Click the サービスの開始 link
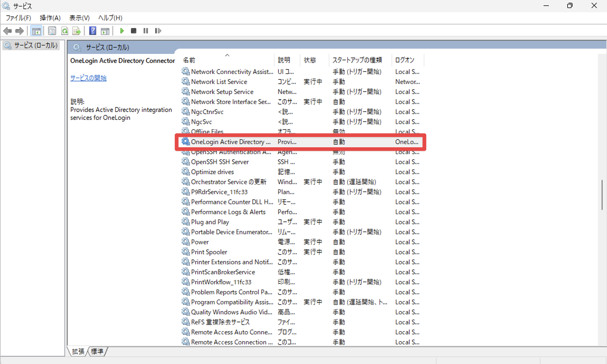This screenshot has height=364, width=607. [88, 78]
